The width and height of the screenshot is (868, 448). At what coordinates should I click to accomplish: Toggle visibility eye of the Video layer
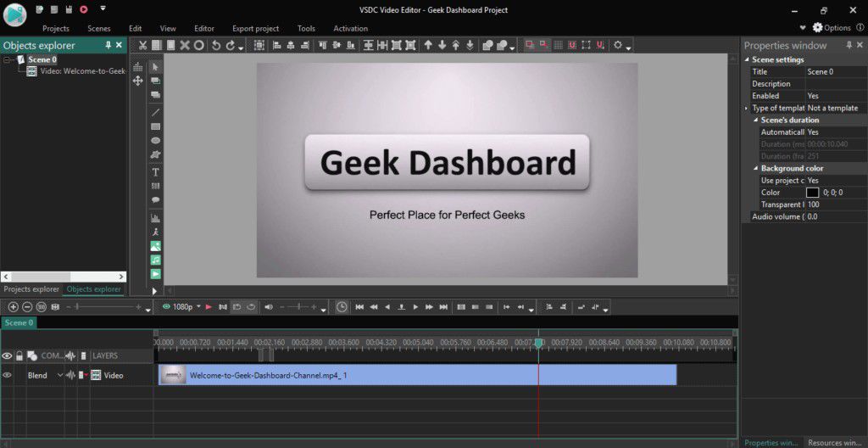(x=8, y=375)
